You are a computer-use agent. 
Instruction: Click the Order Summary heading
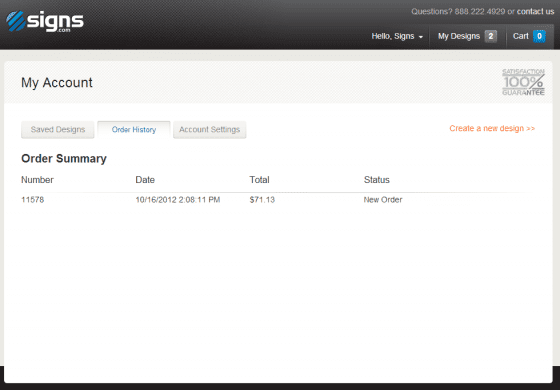point(64,159)
